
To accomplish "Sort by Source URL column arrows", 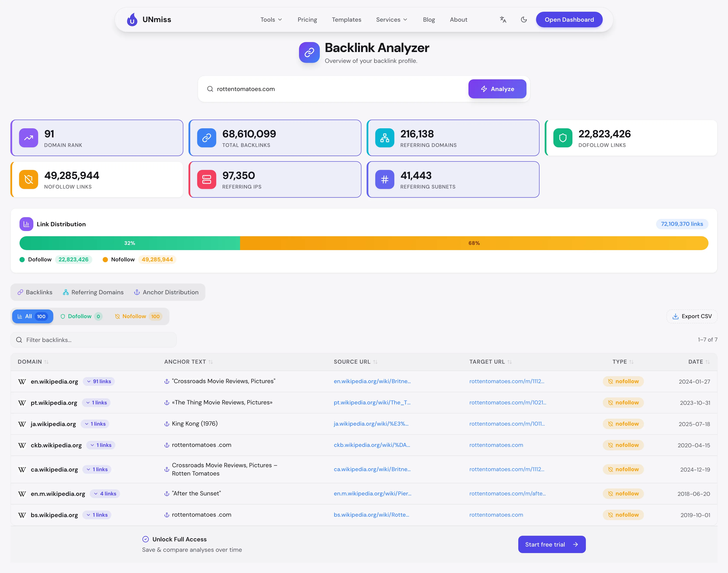I will click(375, 362).
